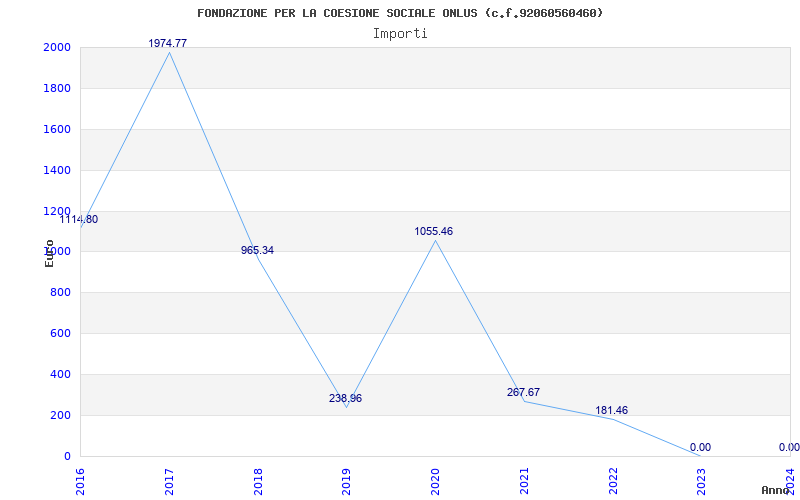Click the 1055.46 data label
This screenshot has width=800, height=500.
434,231
